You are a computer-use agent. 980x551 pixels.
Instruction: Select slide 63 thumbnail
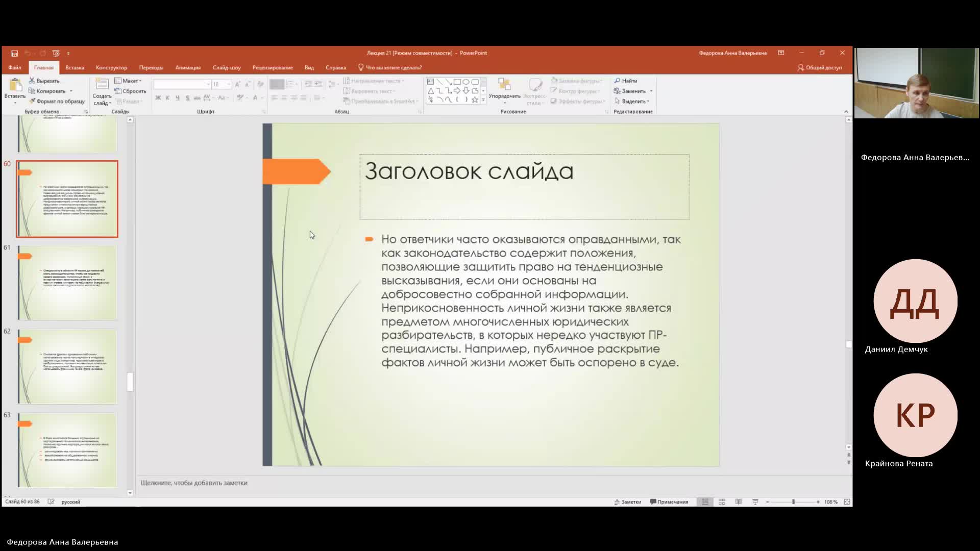(67, 450)
